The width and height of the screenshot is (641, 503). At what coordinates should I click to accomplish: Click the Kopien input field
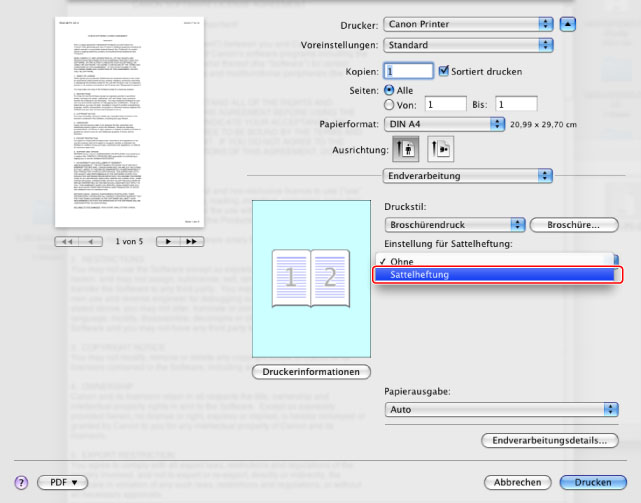coord(408,71)
